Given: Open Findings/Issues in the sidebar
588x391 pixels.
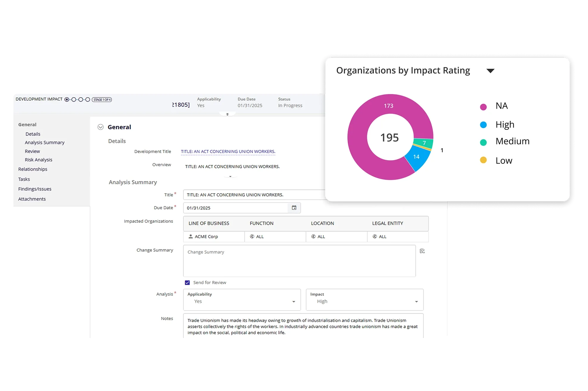Looking at the screenshot, I should (x=35, y=189).
